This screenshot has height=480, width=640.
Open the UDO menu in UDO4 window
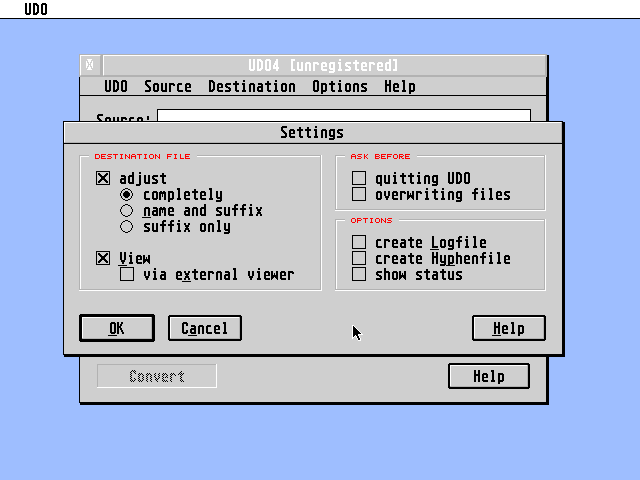116,87
